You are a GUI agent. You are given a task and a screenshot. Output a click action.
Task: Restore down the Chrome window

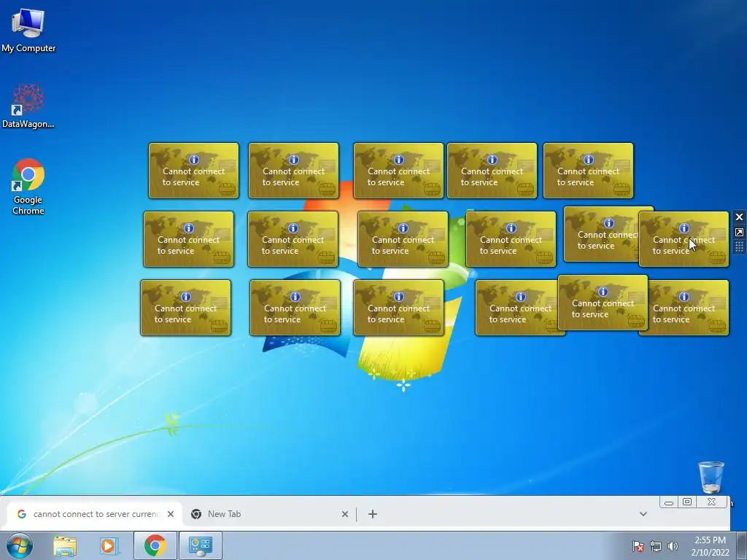(687, 502)
